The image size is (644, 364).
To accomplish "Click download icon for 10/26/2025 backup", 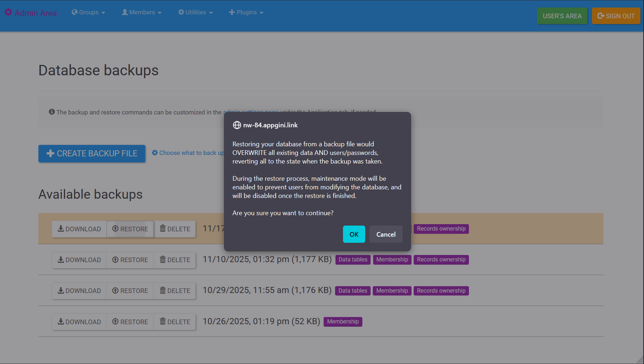I will point(61,321).
